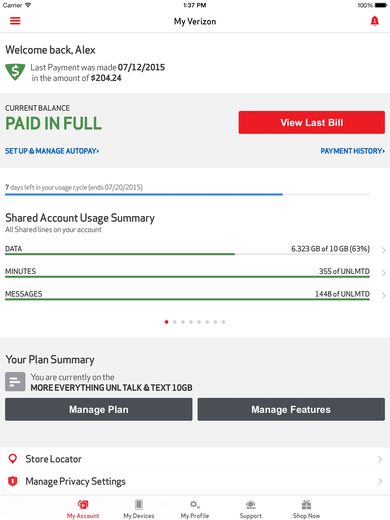Open Manage Privacy Settings chevron

pos(380,481)
